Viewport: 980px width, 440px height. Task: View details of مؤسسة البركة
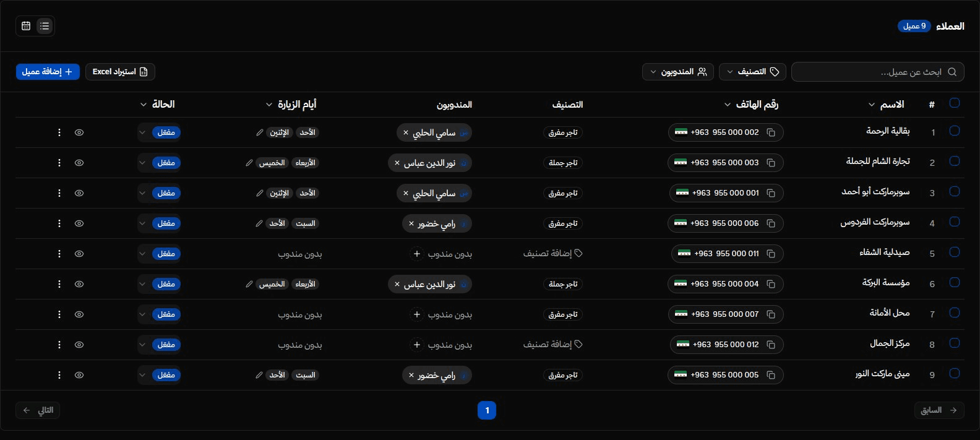point(79,284)
